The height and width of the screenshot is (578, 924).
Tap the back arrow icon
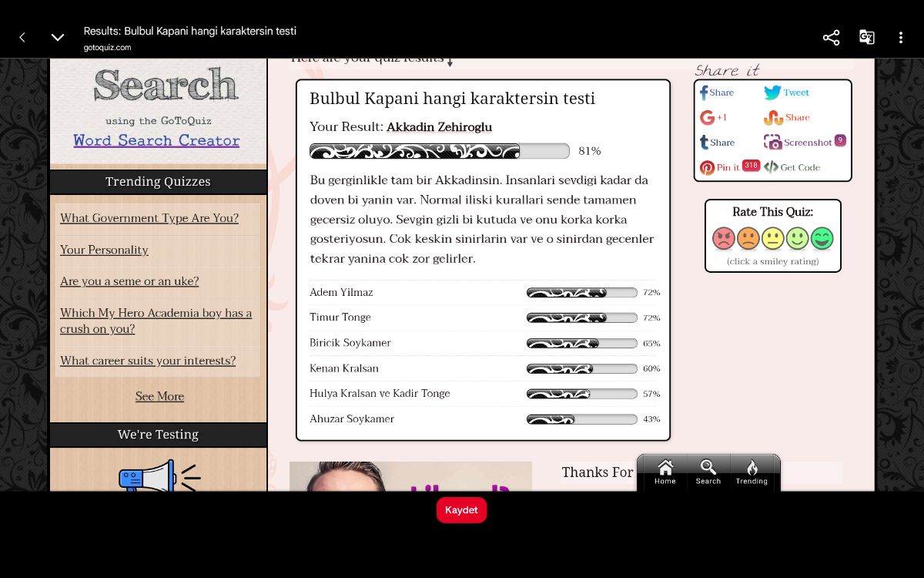tap(22, 37)
